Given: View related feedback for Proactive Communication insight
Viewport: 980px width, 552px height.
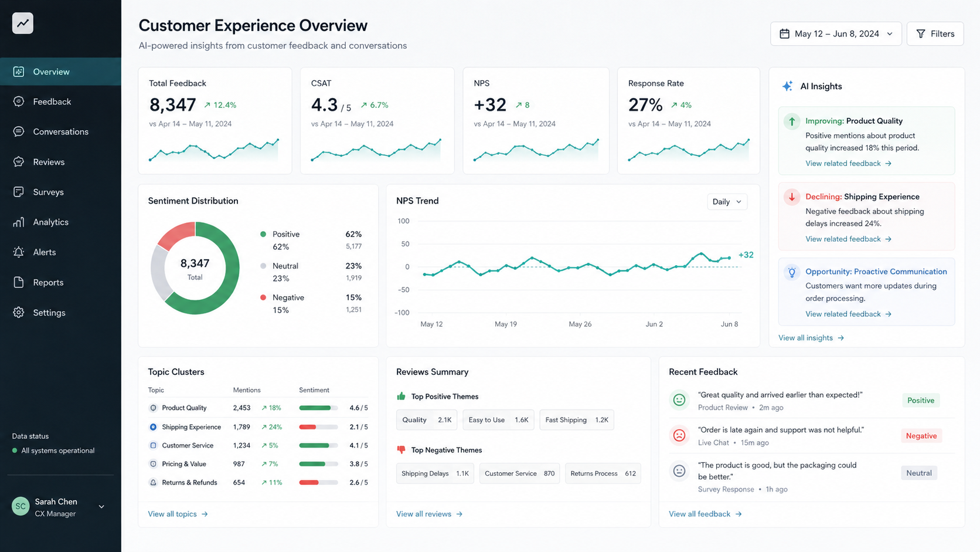Looking at the screenshot, I should tap(848, 314).
